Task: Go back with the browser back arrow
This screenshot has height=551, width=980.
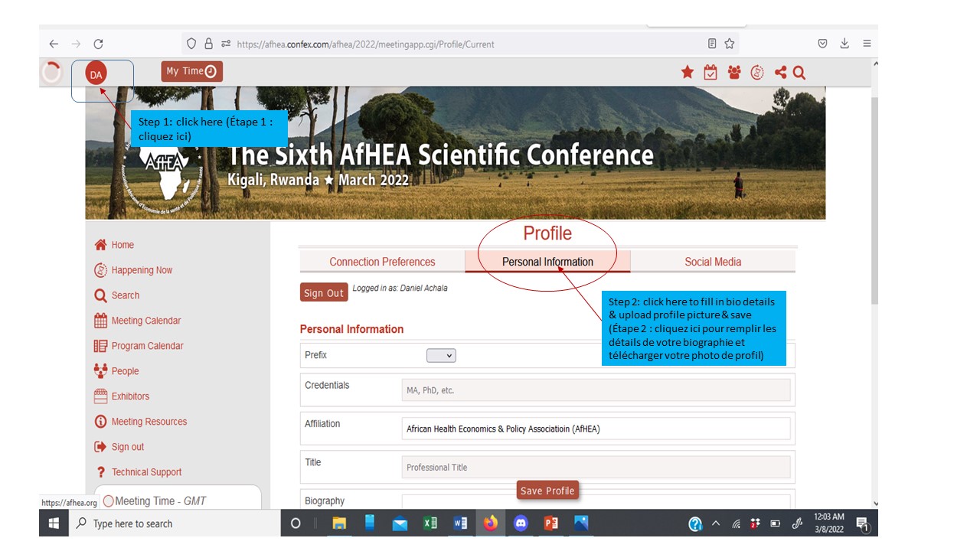Action: [54, 44]
